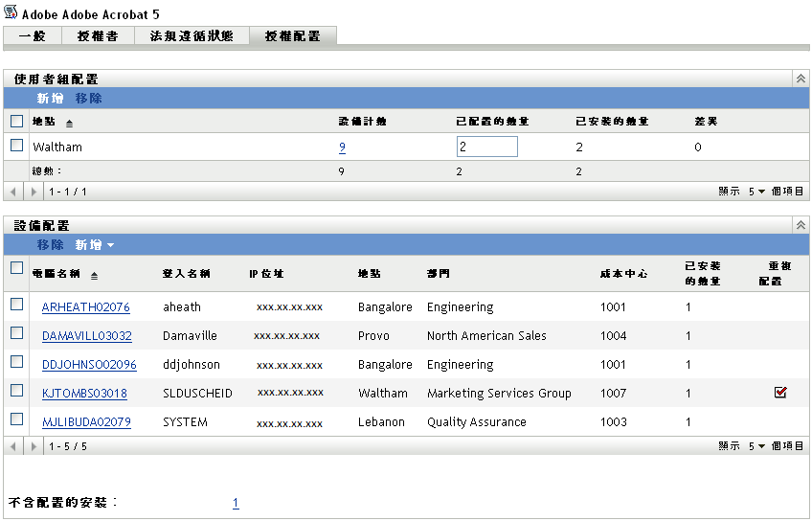Open the MJLIBUDA02079 computer link
This screenshot has width=812, height=521.
86,422
